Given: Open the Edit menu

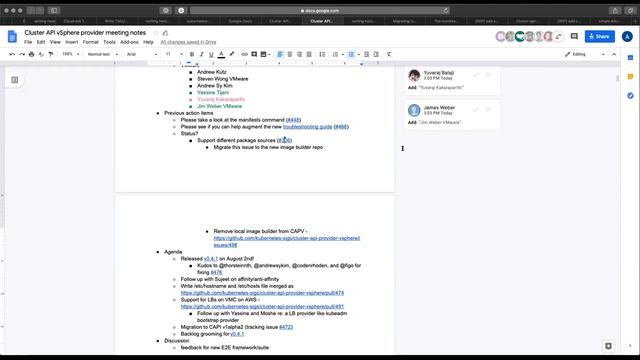Looking at the screenshot, I should pos(41,42).
